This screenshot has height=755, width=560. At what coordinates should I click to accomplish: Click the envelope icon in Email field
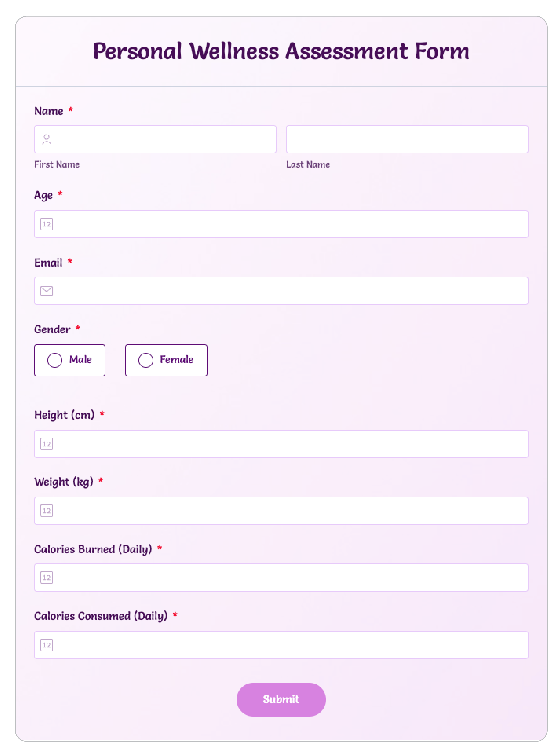tap(46, 291)
